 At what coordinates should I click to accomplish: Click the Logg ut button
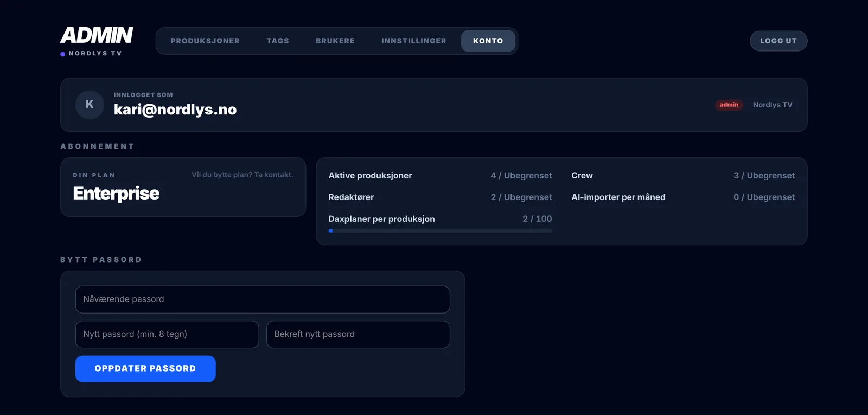(778, 41)
